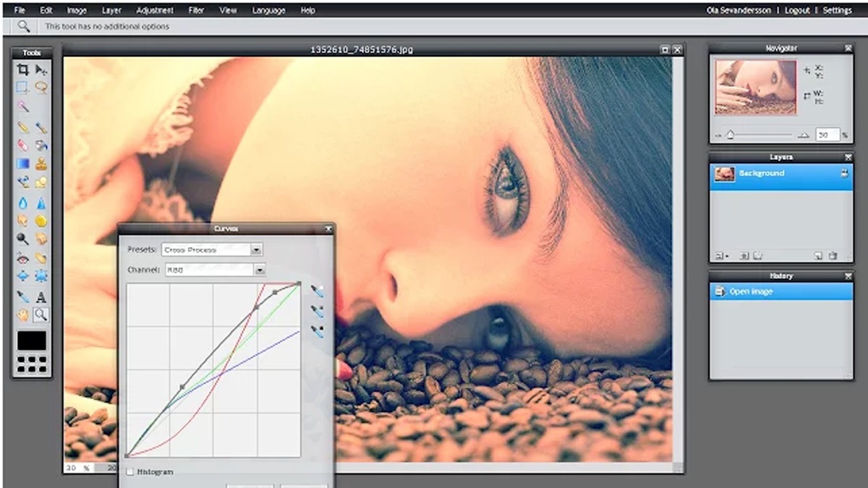Select the Hand pan tool

tap(23, 314)
